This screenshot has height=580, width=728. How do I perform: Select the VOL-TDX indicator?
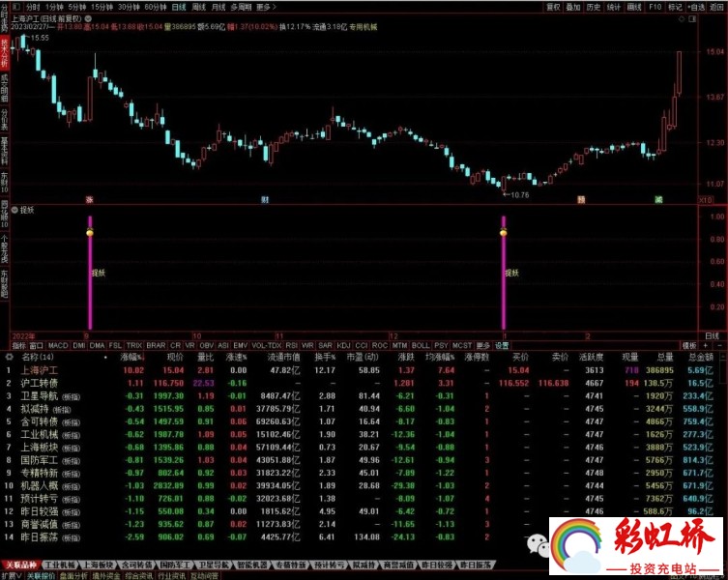[267, 345]
